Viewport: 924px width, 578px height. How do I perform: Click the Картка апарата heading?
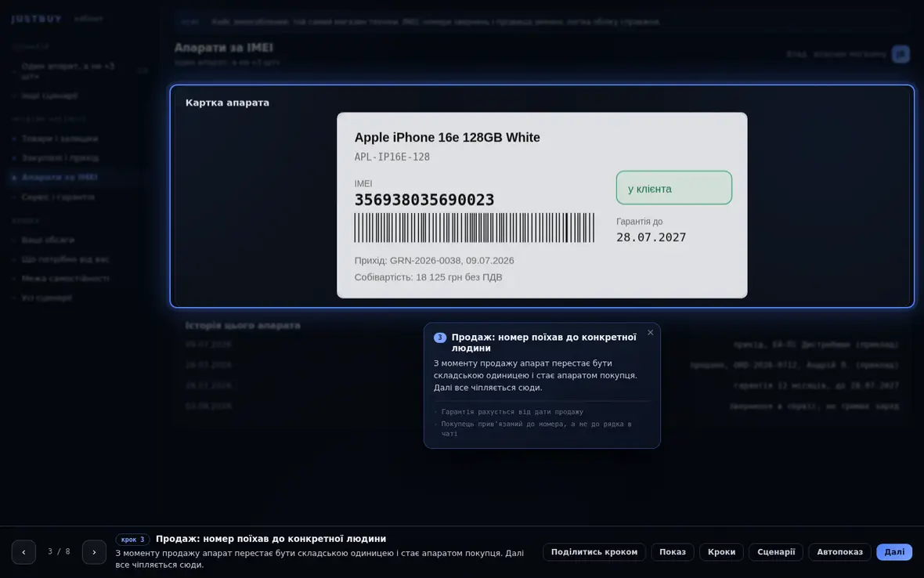[x=227, y=103]
